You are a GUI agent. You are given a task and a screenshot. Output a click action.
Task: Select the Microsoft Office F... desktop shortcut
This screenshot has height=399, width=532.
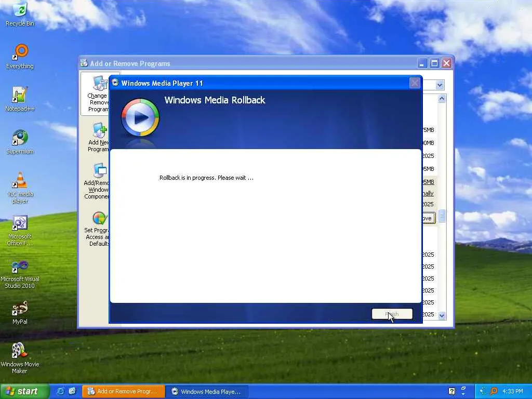click(20, 231)
